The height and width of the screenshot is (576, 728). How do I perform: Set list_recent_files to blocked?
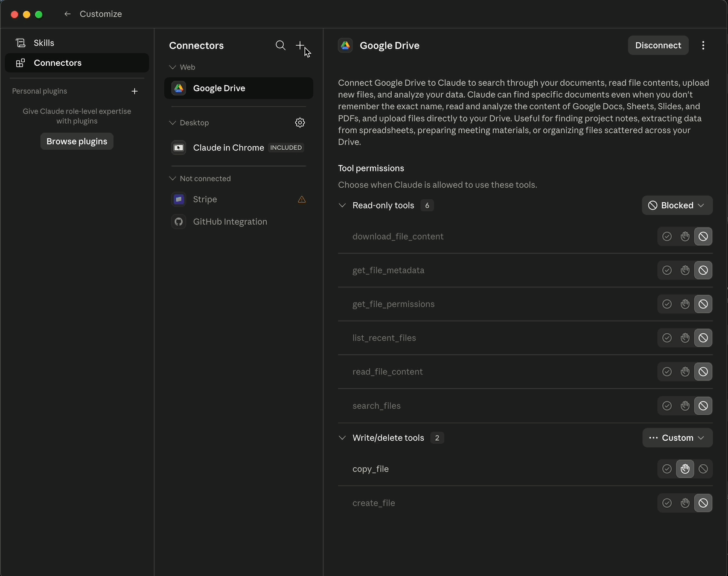[703, 338]
